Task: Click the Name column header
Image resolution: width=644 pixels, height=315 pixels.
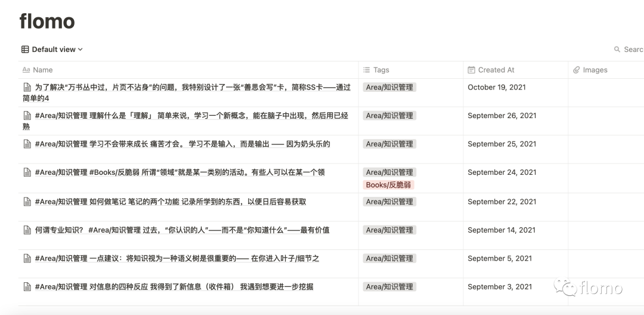Action: coord(188,70)
